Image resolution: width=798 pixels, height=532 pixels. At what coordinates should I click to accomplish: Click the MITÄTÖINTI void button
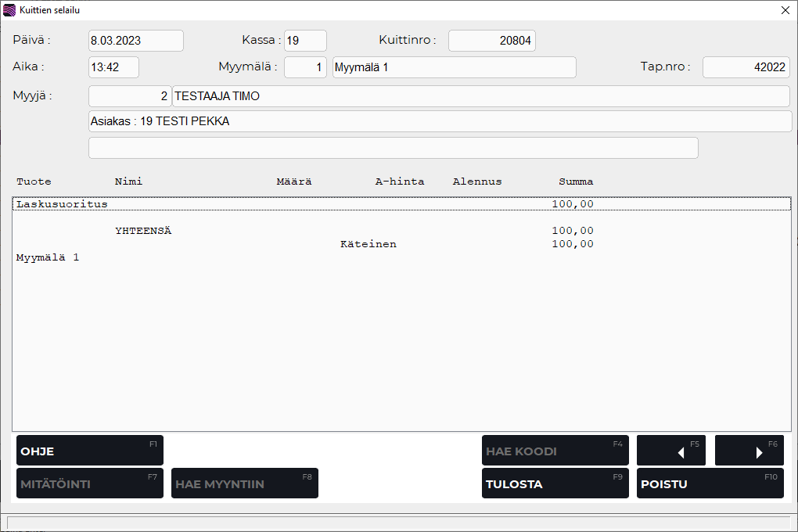[x=90, y=483]
